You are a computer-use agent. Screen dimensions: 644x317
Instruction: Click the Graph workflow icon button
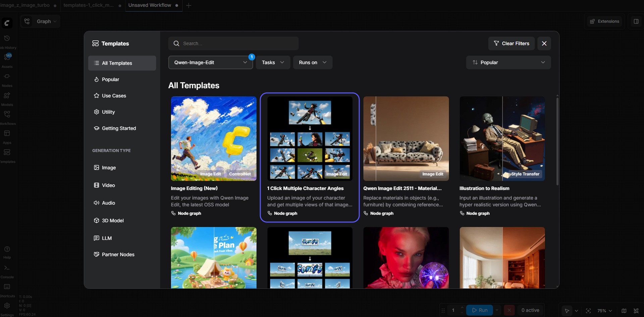tap(27, 21)
